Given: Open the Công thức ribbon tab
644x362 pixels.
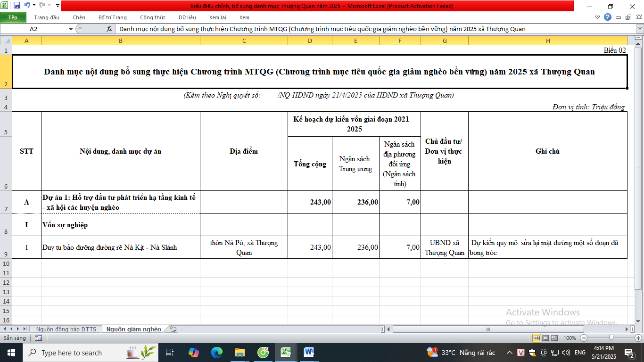Looking at the screenshot, I should (x=152, y=17).
